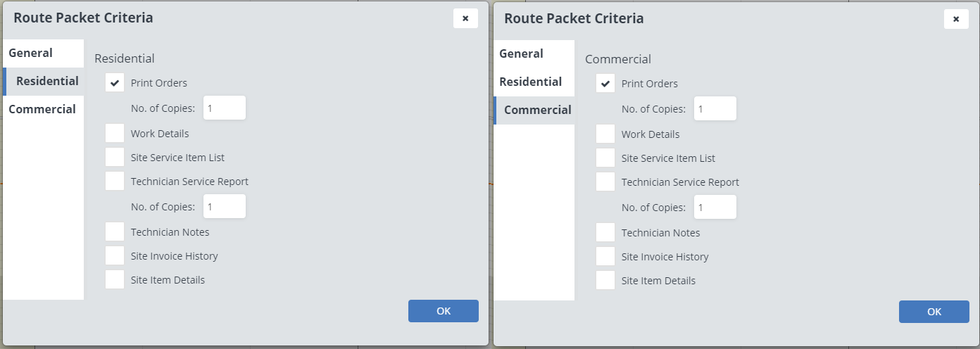Tick Technician Service Report under Residential
The width and height of the screenshot is (980, 349).
pyautogui.click(x=115, y=181)
